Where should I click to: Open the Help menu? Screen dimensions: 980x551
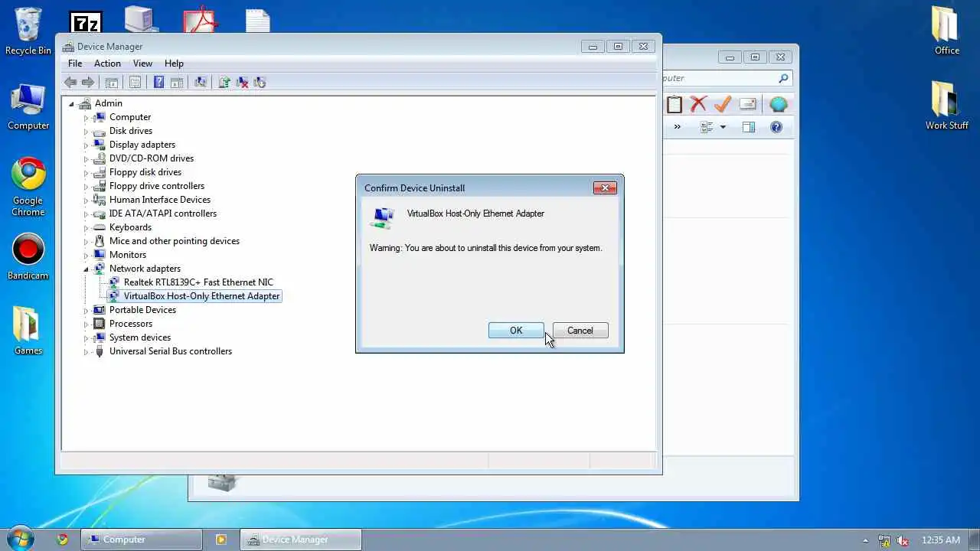pos(174,64)
